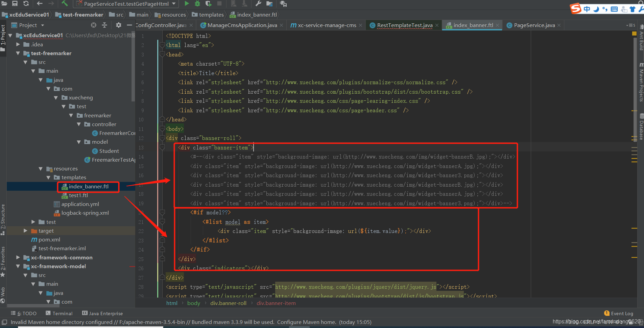Open the run configuration dropdown
This screenshot has width=644, height=328.
click(174, 4)
